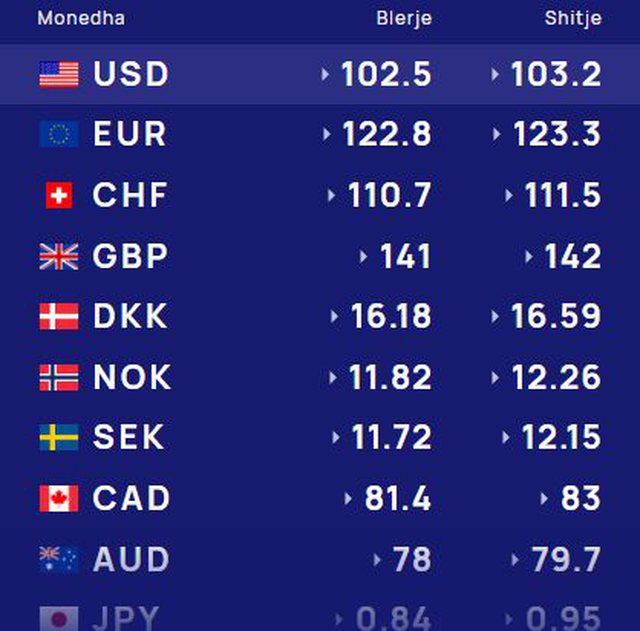The width and height of the screenshot is (640, 631).
Task: Expand the USD buying rate arrow
Action: point(325,74)
